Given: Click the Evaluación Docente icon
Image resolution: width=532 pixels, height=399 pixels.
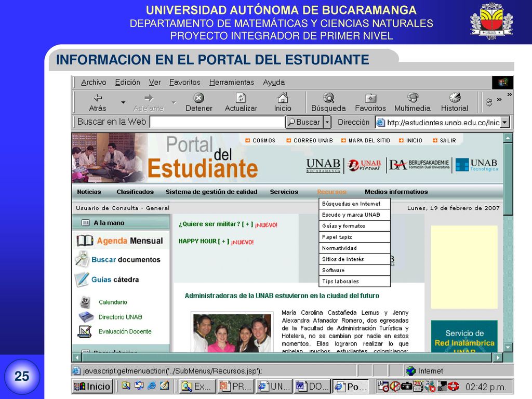Looking at the screenshot, I should click(85, 331).
